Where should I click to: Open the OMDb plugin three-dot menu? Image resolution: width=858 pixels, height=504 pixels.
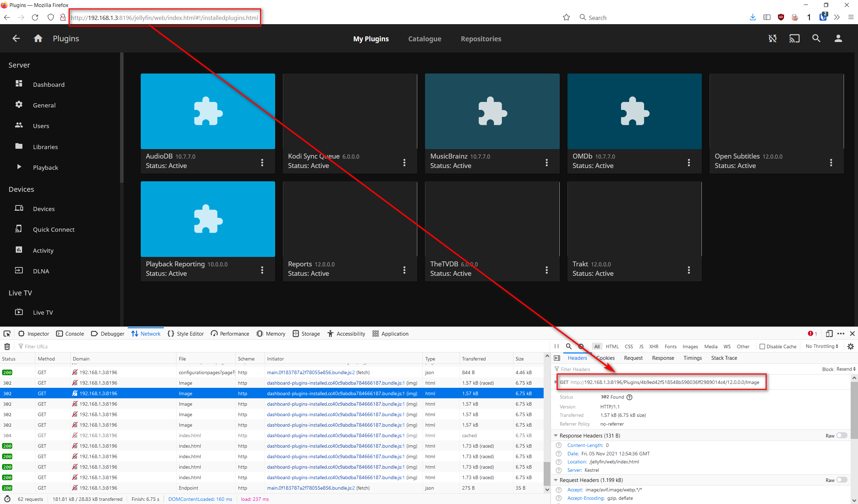(x=689, y=162)
